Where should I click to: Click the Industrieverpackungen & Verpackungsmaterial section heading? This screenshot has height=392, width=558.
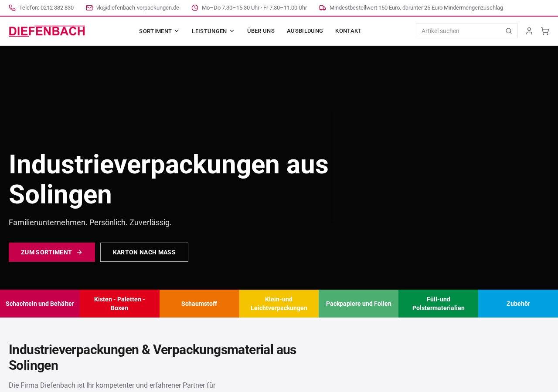(x=153, y=358)
